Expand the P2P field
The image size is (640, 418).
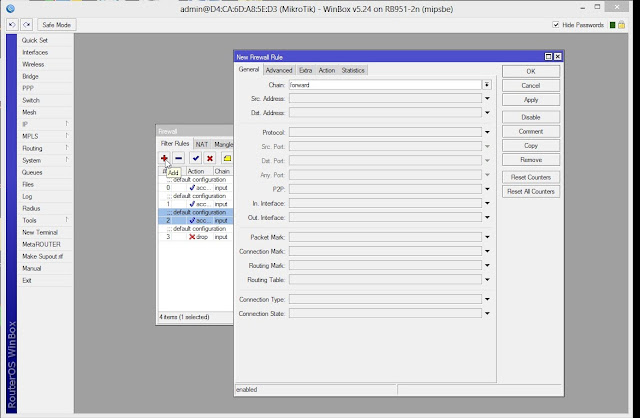[487, 189]
